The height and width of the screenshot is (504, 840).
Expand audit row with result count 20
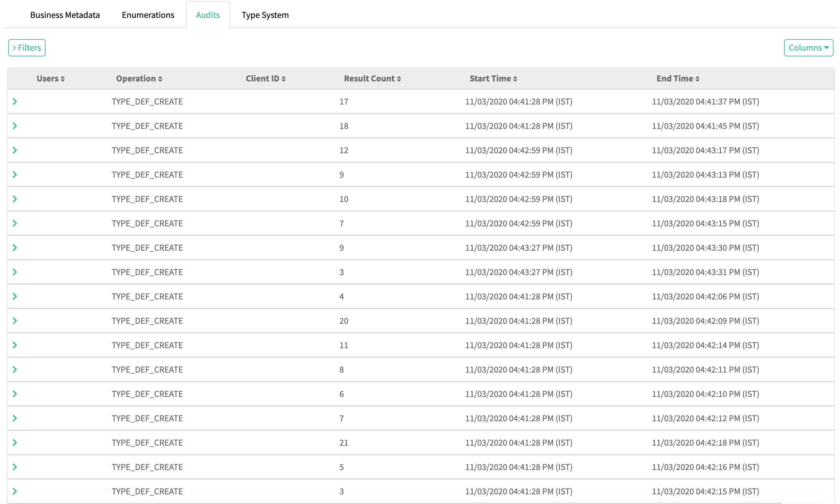pos(15,321)
